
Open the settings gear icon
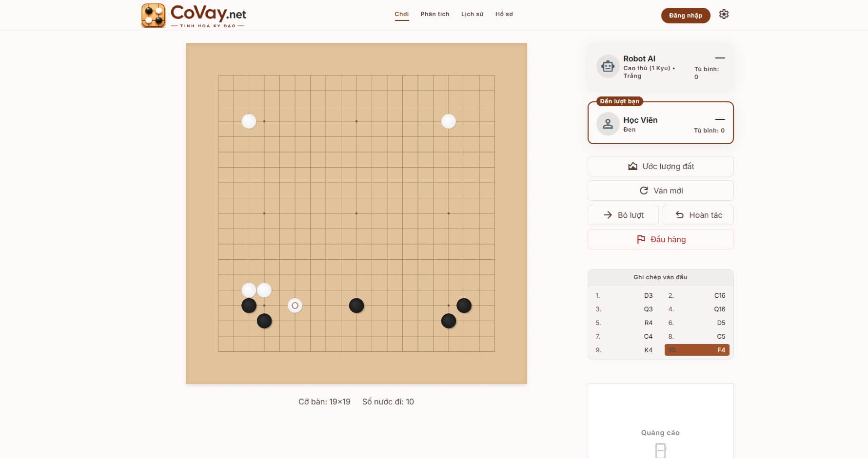pos(724,15)
